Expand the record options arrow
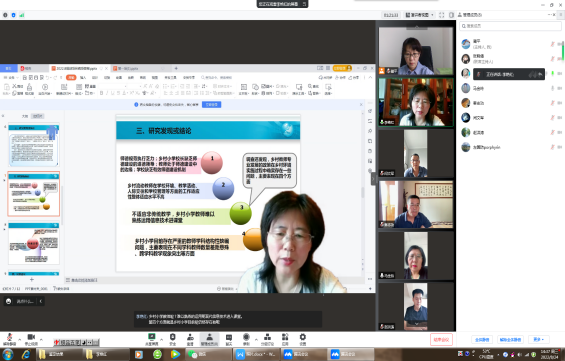This screenshot has width=565, height=361. 256,339
